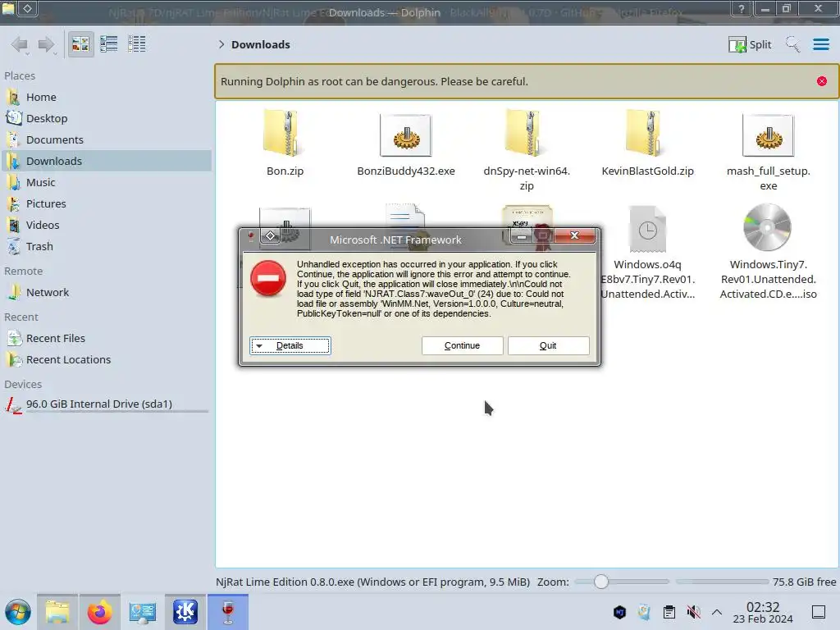The image size is (840, 630).
Task: Expand Details in the .NET error dialog
Action: click(x=290, y=345)
